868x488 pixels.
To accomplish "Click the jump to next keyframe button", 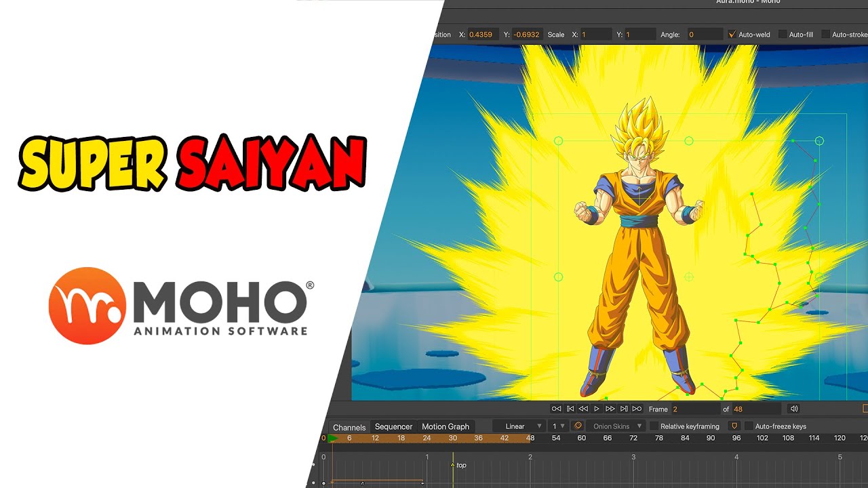I will [624, 409].
